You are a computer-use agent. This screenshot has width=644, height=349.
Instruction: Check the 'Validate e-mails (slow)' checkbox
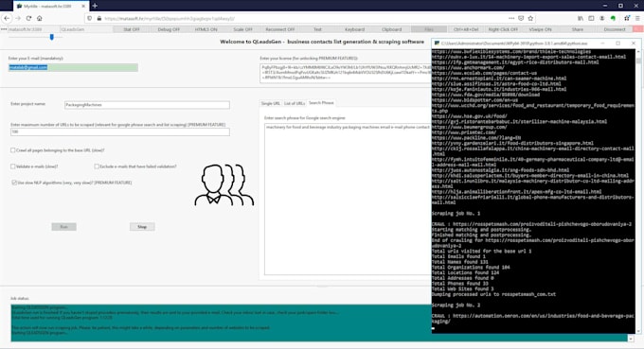12,166
